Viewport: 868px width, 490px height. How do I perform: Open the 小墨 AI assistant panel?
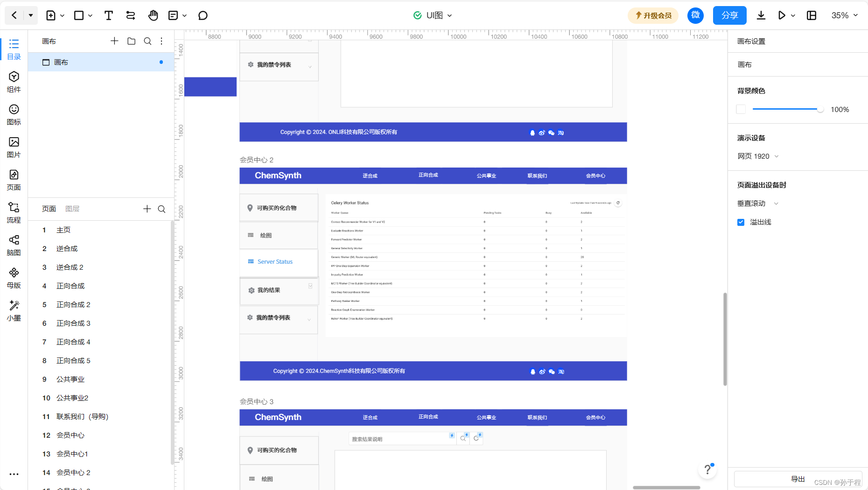tap(14, 310)
